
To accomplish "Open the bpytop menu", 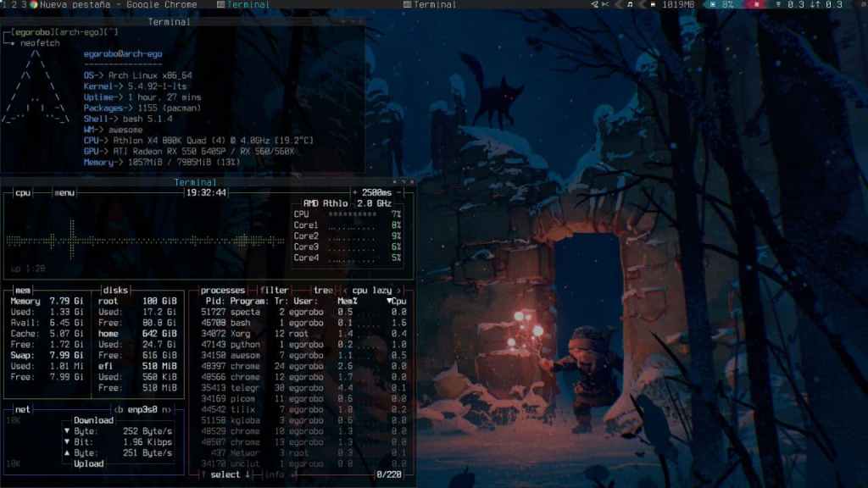I will click(x=64, y=192).
